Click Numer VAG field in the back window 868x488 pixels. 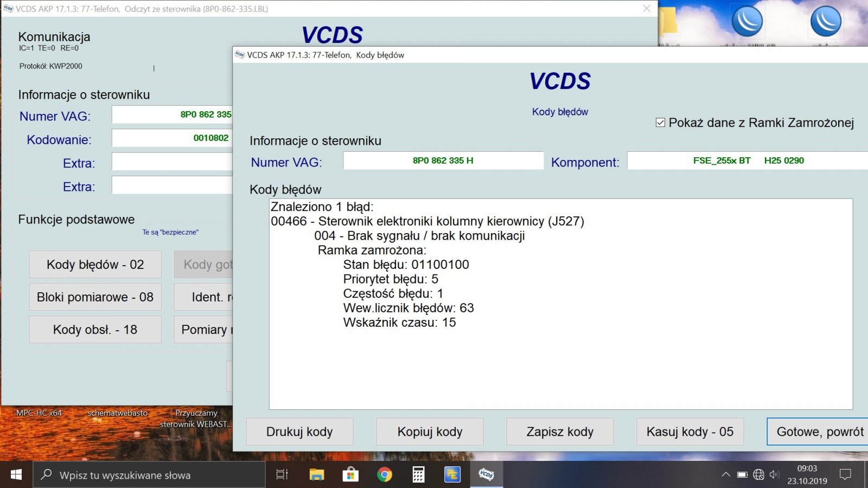tap(173, 114)
